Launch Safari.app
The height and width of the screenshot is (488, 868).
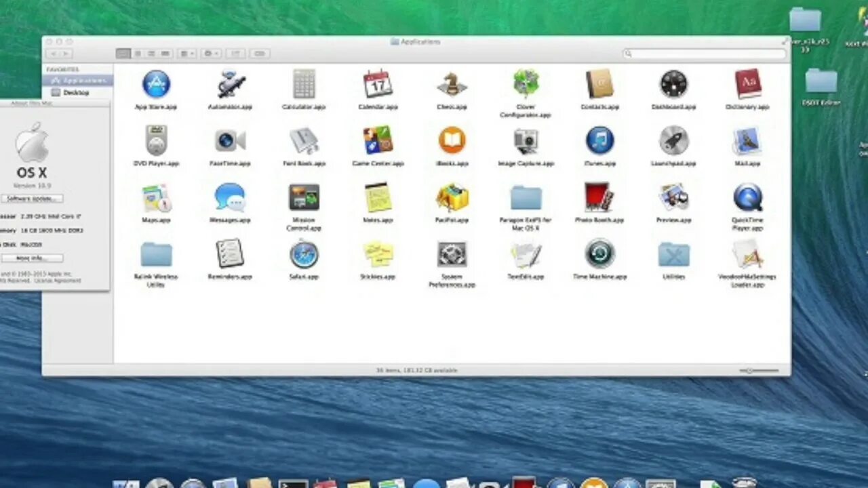pyautogui.click(x=304, y=255)
